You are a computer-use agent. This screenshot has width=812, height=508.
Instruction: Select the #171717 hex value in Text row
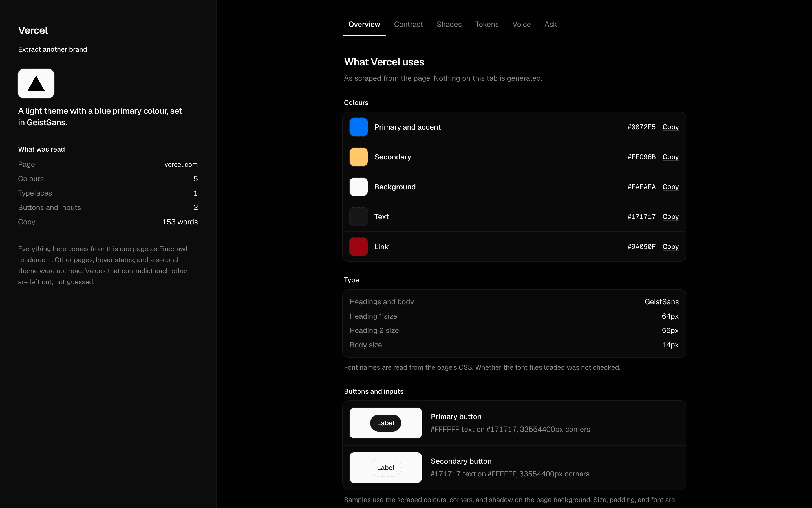point(641,217)
